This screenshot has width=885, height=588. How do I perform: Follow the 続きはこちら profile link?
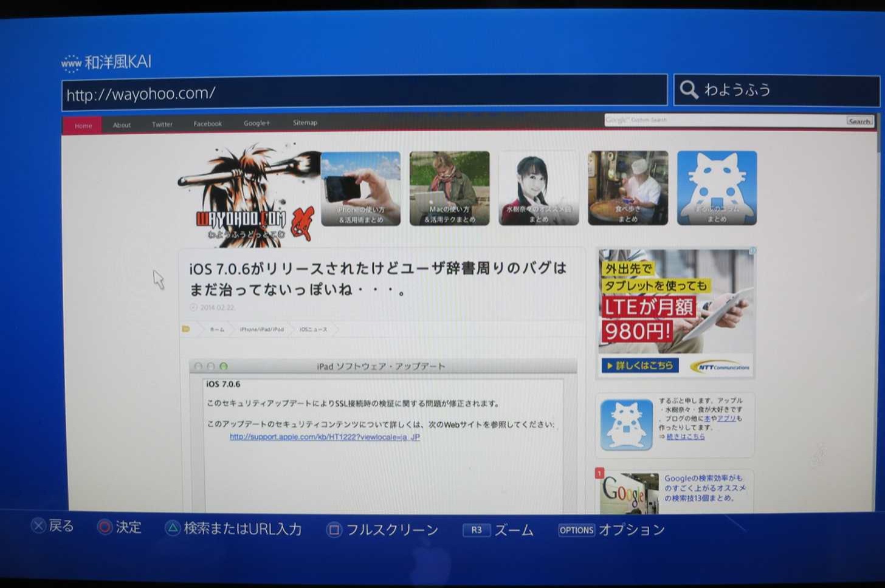coord(686,436)
